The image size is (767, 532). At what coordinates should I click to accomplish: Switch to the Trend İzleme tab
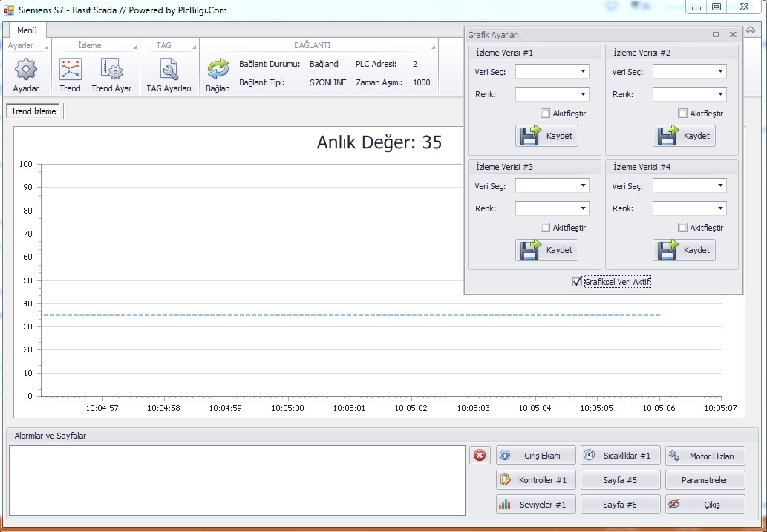[x=33, y=111]
